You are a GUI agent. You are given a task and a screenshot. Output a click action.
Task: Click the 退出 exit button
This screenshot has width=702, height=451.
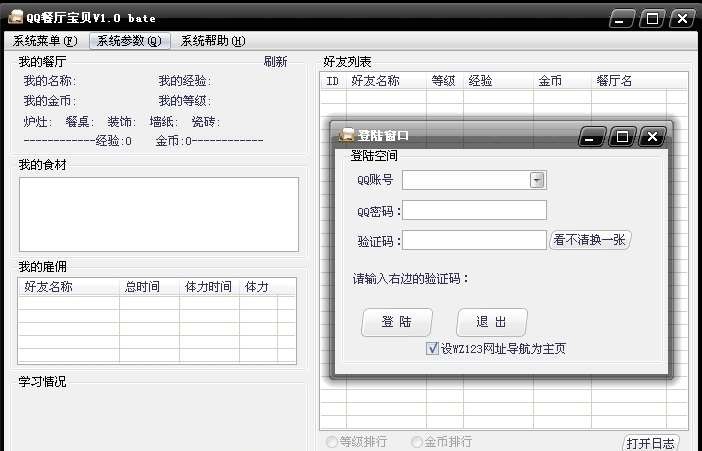(492, 322)
